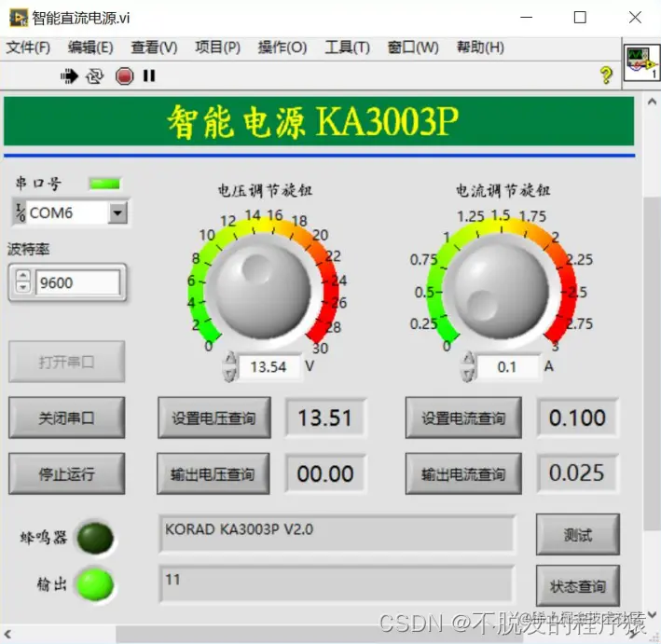Click the vertical scrollbar thumb
Screen dimensions: 661x644
tap(652, 363)
